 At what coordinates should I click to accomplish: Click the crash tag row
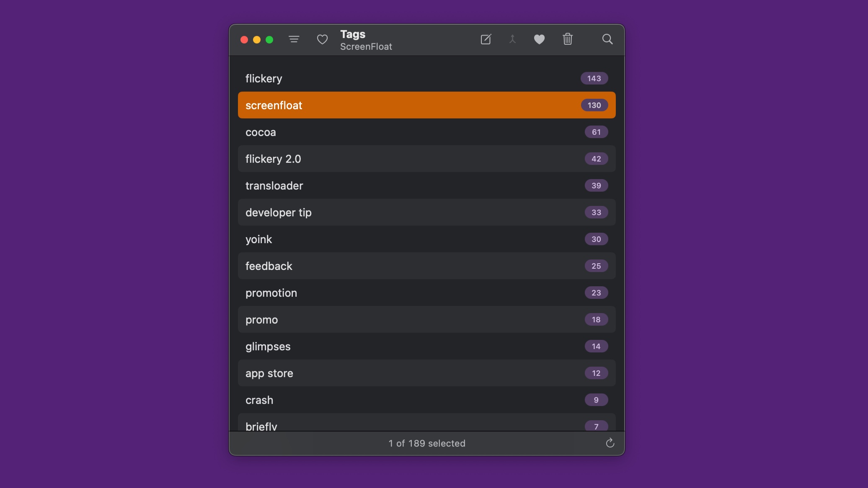coord(426,400)
